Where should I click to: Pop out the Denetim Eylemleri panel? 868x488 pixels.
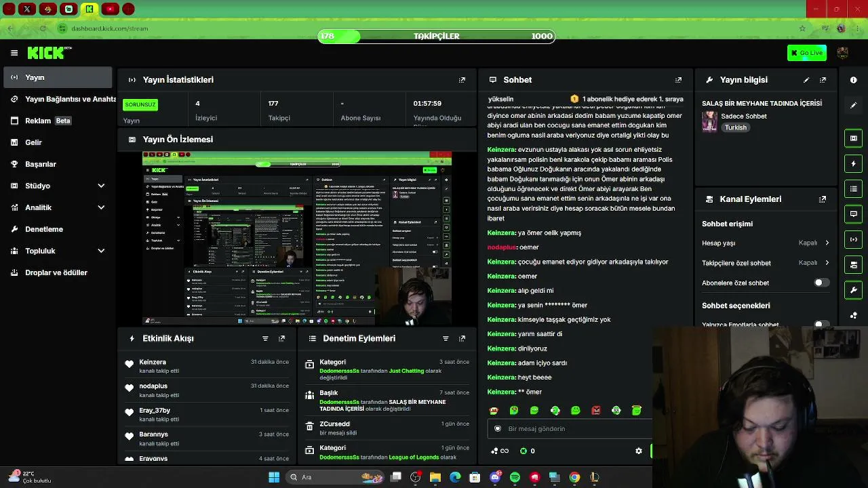pos(462,338)
